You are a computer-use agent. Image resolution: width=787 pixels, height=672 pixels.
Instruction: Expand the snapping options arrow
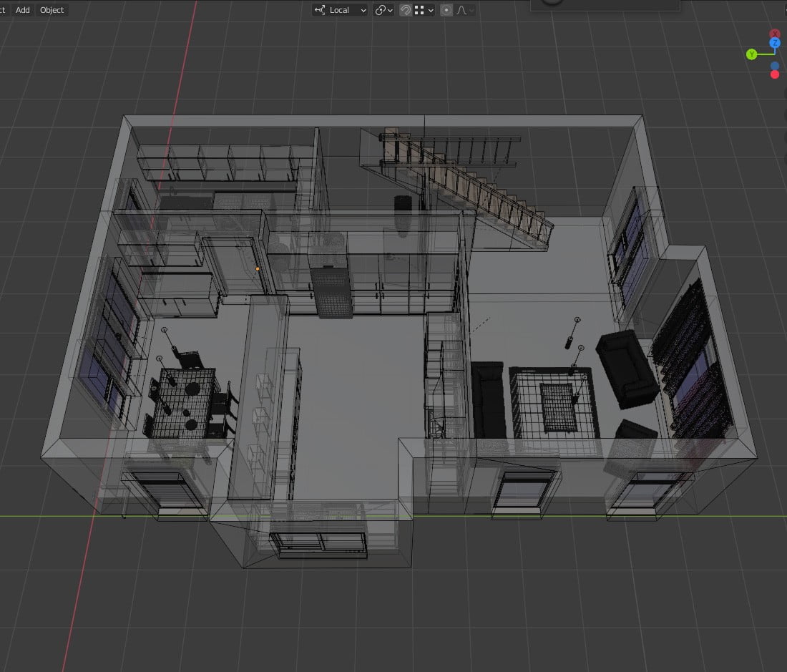(431, 11)
